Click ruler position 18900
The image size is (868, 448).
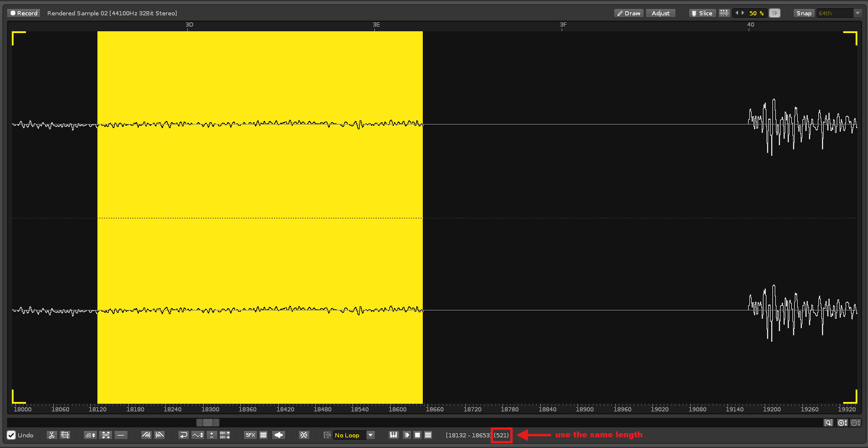tap(585, 409)
